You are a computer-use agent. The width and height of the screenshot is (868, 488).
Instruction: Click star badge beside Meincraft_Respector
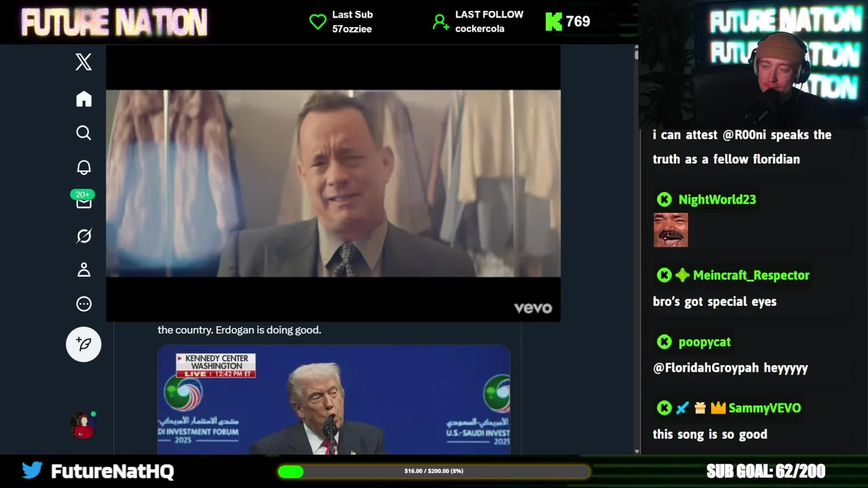click(682, 275)
